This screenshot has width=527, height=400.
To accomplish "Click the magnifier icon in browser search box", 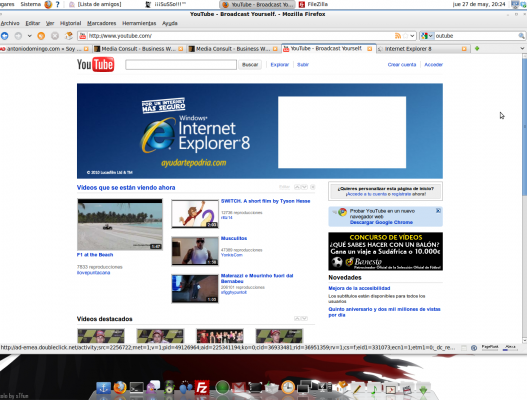I will pos(521,36).
